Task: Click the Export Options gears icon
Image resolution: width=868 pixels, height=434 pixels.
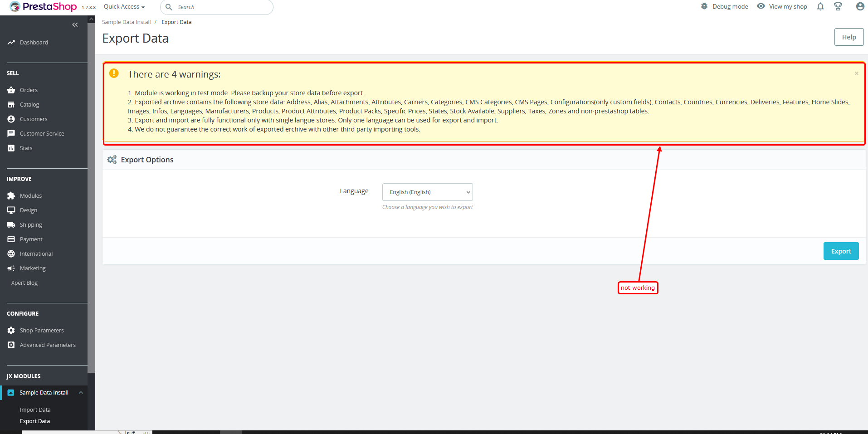Action: (x=112, y=160)
